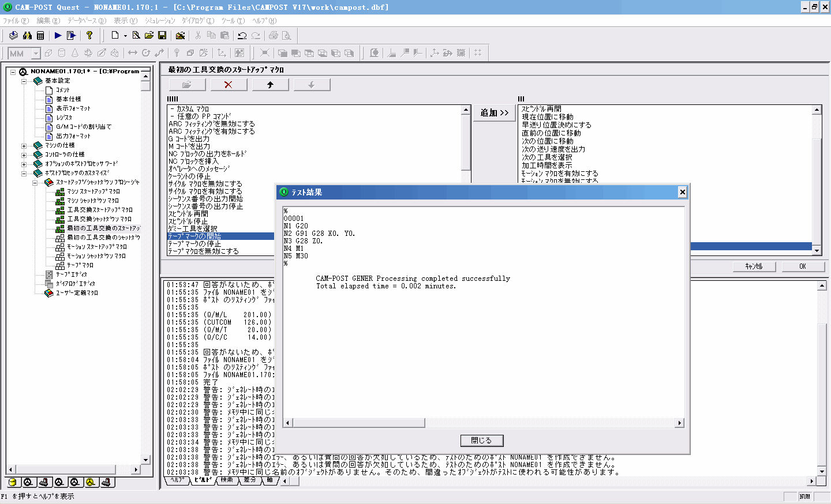The image size is (831, 504).
Task: Select クーラントの停止 in the command list
Action: tap(189, 176)
